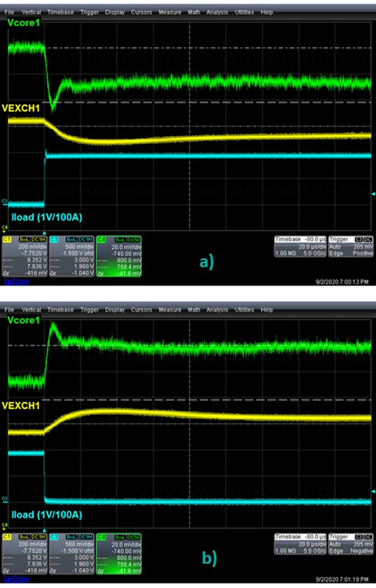Click the timestamp 9/2/2020 7:01:19 PM

pyautogui.click(x=342, y=580)
